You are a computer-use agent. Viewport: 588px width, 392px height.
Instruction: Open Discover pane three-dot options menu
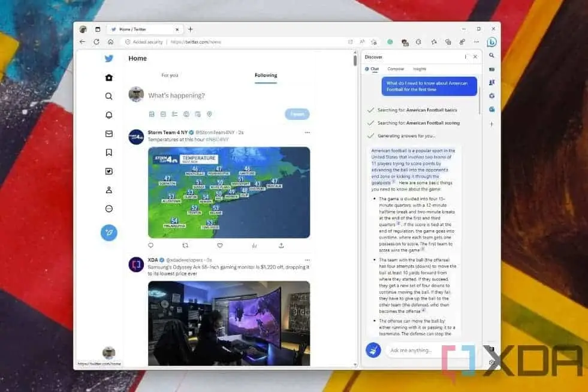click(x=465, y=57)
